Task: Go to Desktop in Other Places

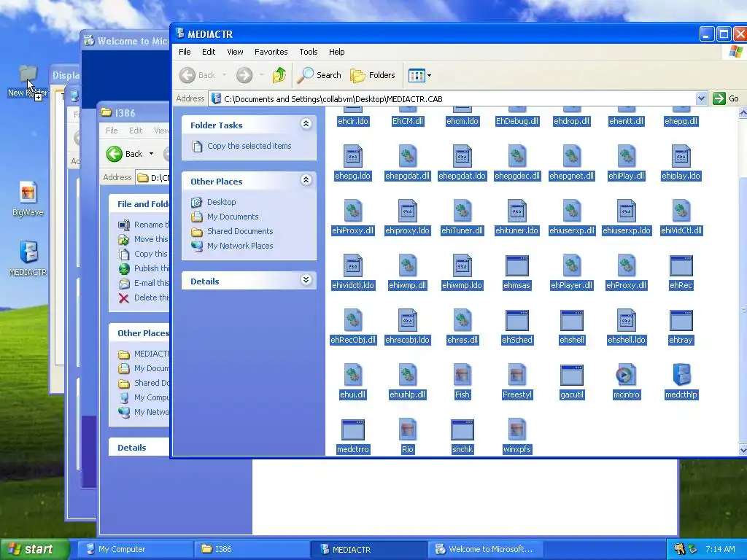Action: [x=222, y=202]
